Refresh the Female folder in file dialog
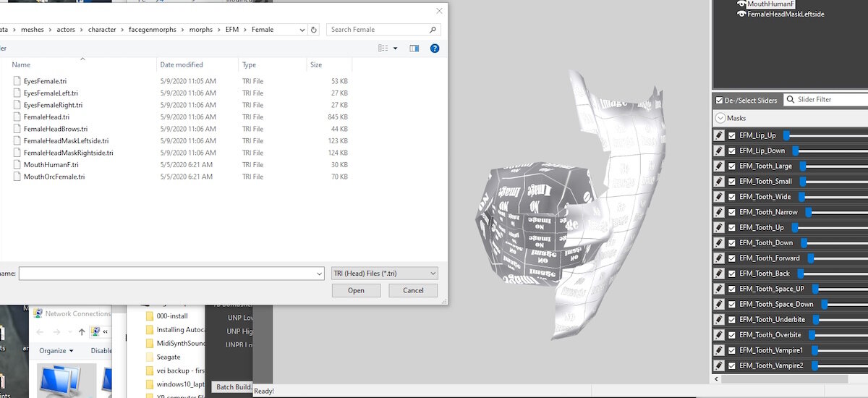Screen dimensions: 868x398 pyautogui.click(x=313, y=30)
